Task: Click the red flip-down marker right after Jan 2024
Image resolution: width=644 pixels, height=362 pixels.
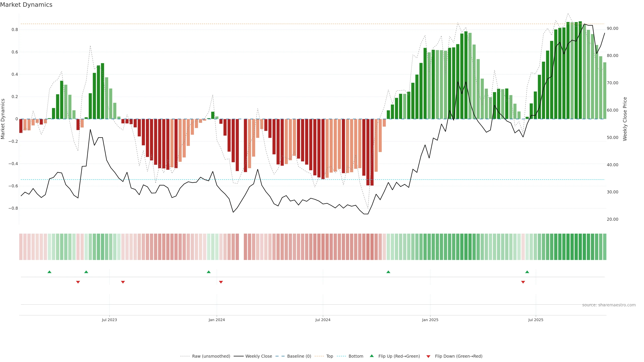Action: (221, 282)
